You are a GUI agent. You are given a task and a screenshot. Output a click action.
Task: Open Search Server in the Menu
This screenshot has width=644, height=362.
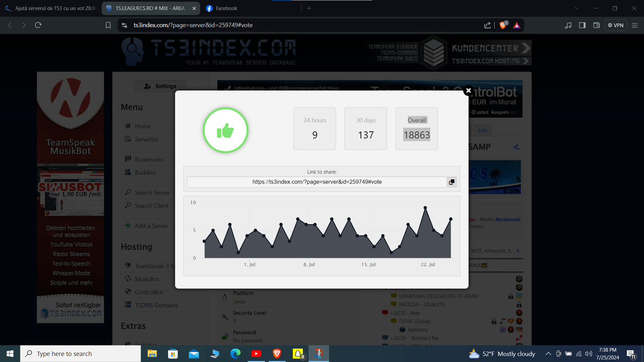click(152, 193)
